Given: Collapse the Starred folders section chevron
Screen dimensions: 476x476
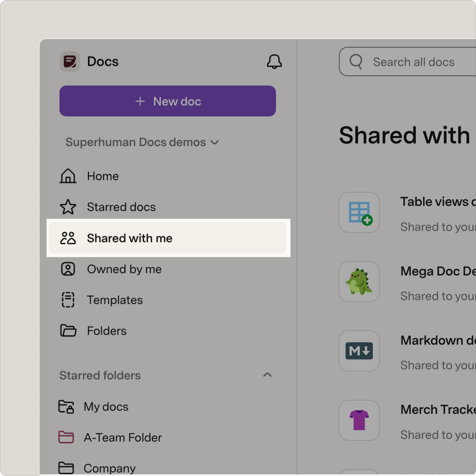Looking at the screenshot, I should (x=267, y=375).
